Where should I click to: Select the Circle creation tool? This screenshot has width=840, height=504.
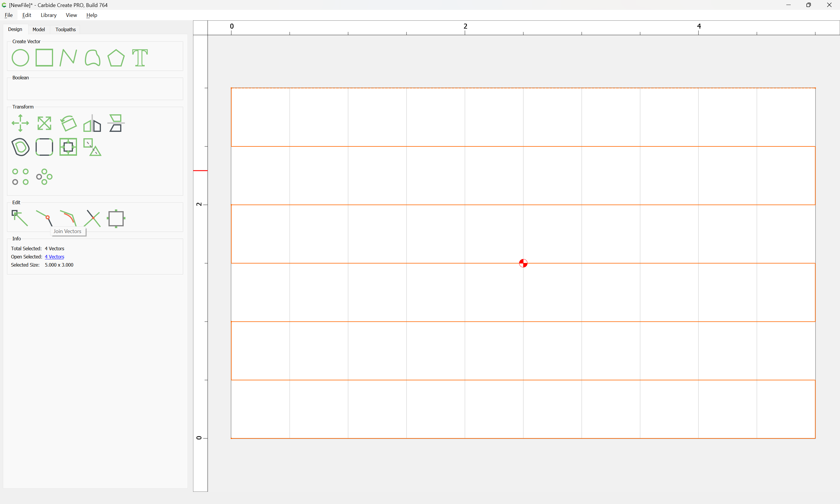pos(20,58)
